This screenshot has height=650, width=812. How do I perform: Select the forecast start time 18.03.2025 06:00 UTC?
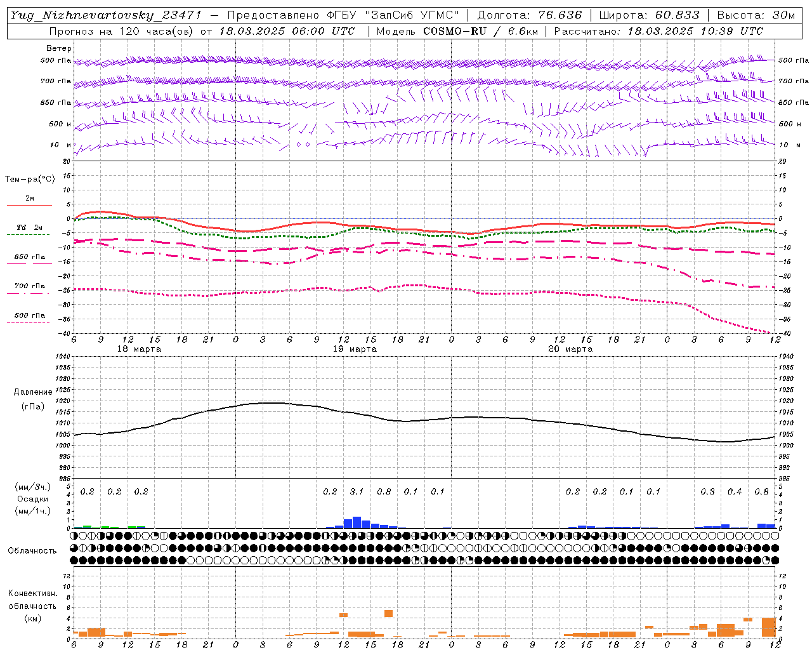click(287, 31)
